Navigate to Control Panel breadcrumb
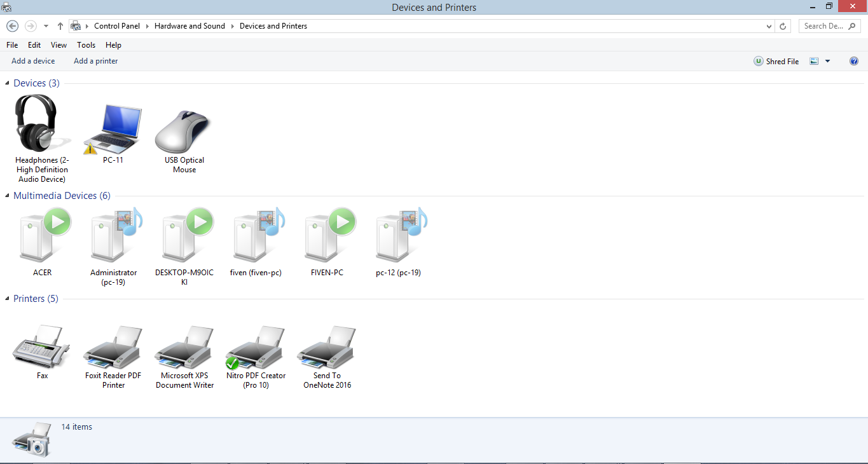This screenshot has height=464, width=868. (x=117, y=26)
